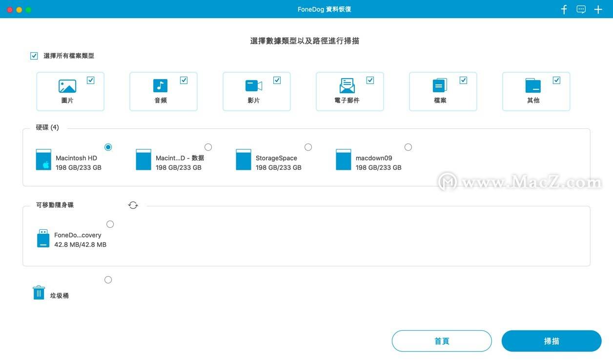Toggle 選擇所有檔案類型 select-all checkbox

34,56
